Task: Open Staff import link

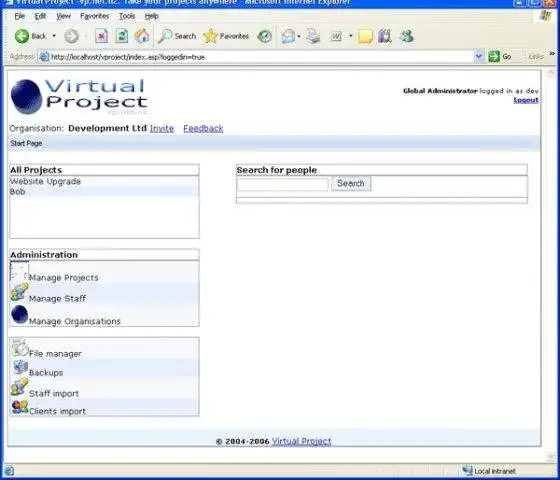Action: coord(54,394)
